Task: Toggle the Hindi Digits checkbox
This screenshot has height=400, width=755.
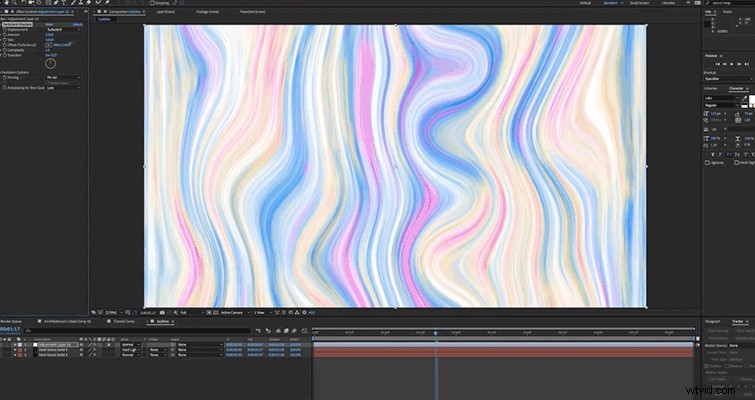Action: 736,163
